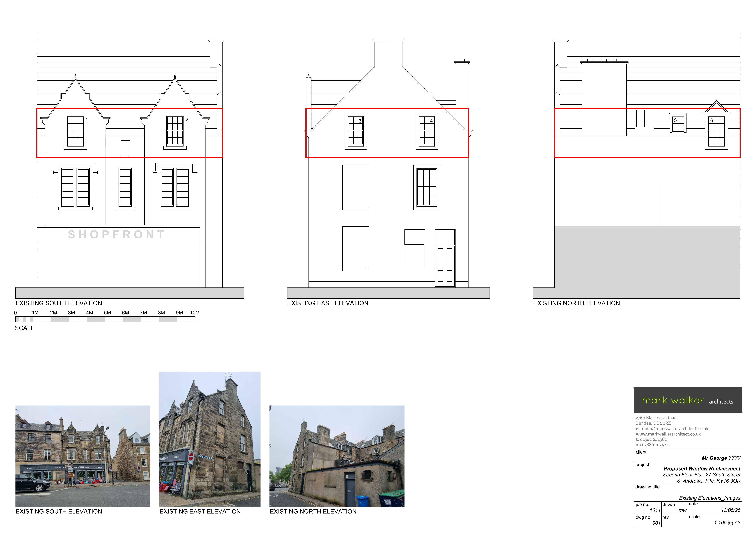Click window 4 on the east elevation
The image size is (756, 535).
tap(427, 131)
